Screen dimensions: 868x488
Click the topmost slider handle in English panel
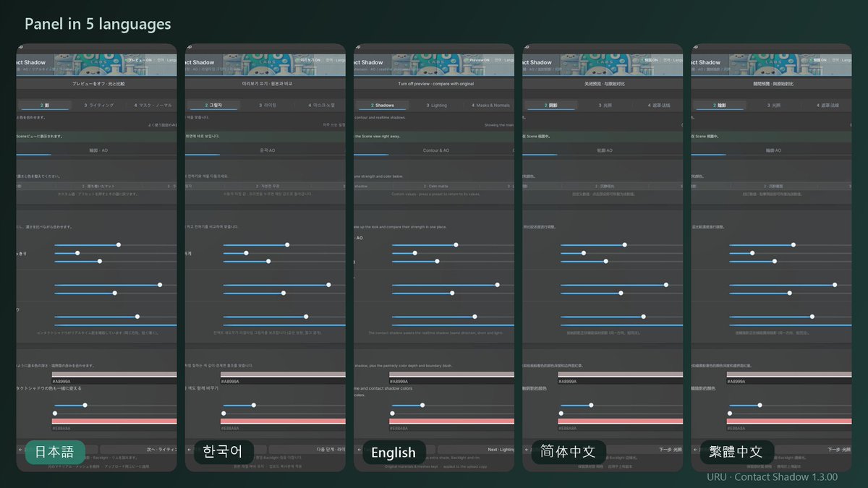[456, 245]
